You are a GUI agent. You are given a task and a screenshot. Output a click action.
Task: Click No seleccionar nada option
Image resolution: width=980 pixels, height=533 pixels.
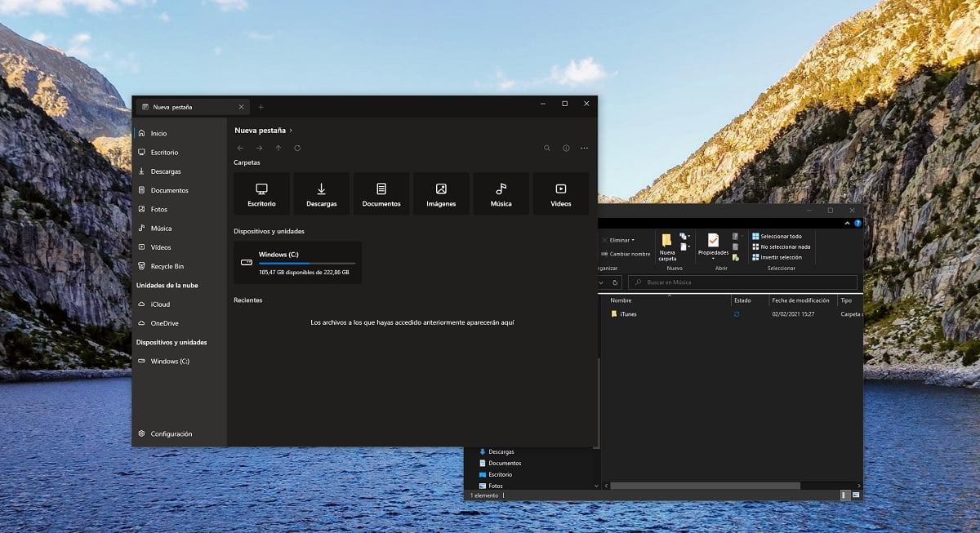click(x=781, y=247)
